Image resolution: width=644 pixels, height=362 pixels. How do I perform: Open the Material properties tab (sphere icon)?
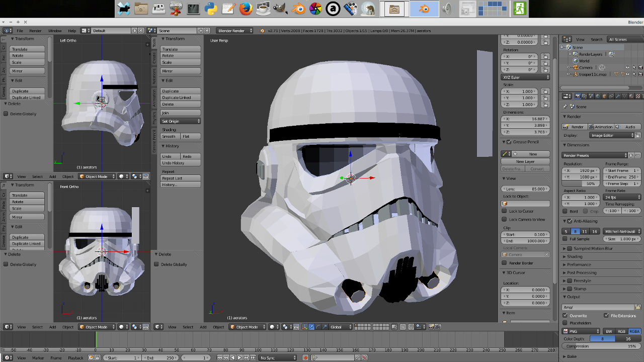point(631,96)
